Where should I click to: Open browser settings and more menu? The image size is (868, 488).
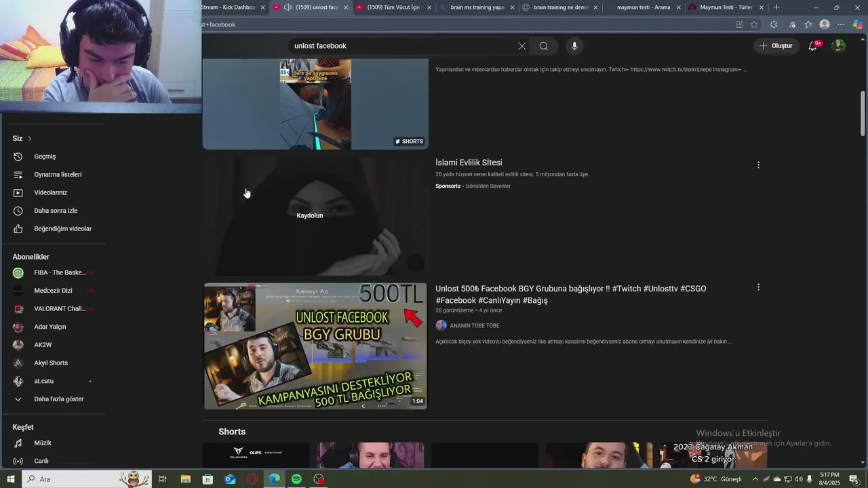841,24
